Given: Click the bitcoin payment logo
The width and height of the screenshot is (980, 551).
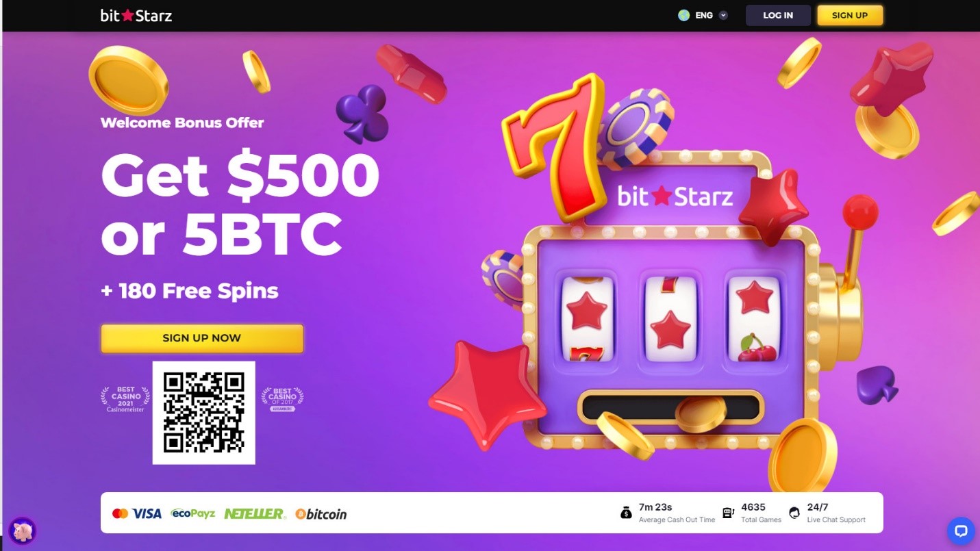Looking at the screenshot, I should [321, 513].
